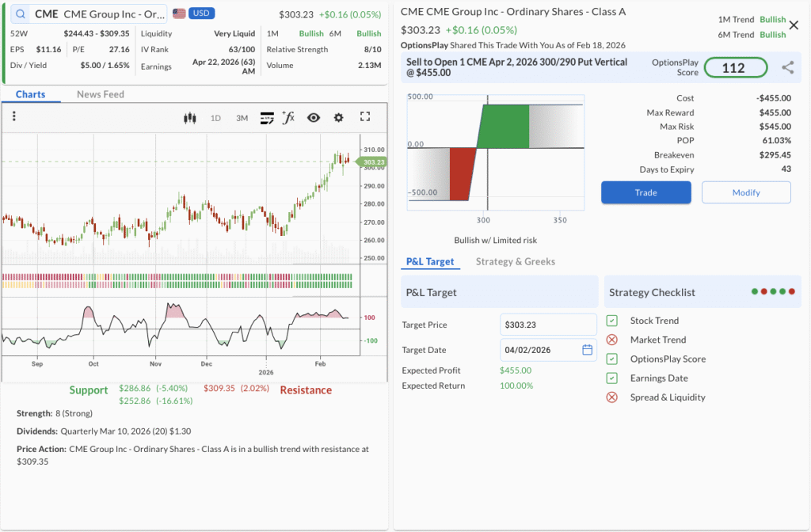811x532 pixels.
Task: Switch to the News Feed tab
Action: pos(101,94)
